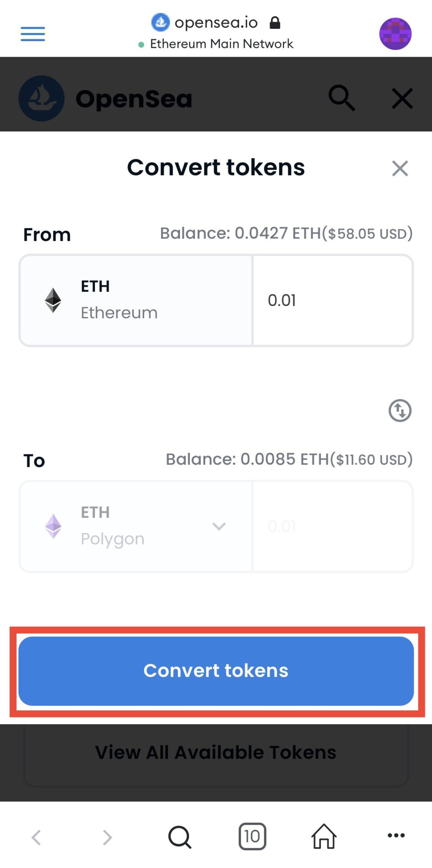Tap the bottom bar search icon
Viewport: 432px width, 868px height.
pos(180,837)
